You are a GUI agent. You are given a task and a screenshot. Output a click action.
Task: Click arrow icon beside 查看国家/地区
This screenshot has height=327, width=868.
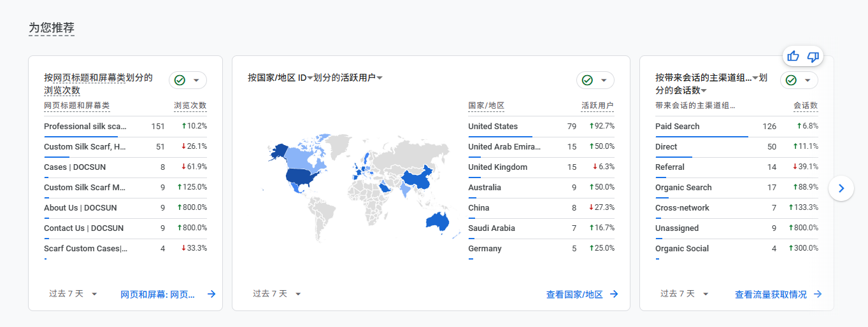(614, 294)
